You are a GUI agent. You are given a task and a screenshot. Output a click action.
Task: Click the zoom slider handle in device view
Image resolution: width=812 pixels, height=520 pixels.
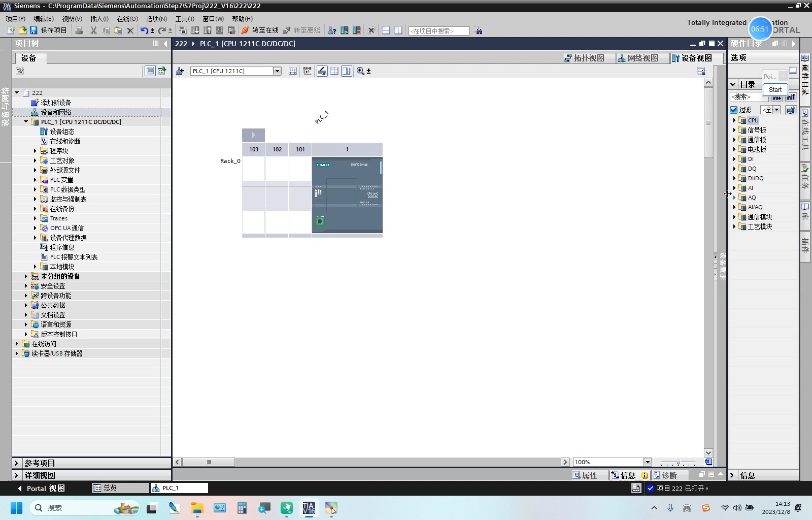(x=678, y=463)
